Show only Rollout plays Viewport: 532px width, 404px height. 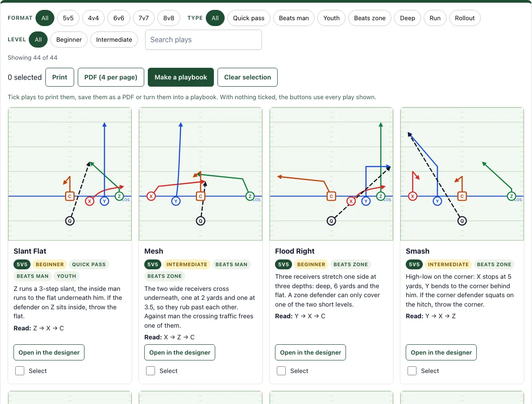pos(465,18)
